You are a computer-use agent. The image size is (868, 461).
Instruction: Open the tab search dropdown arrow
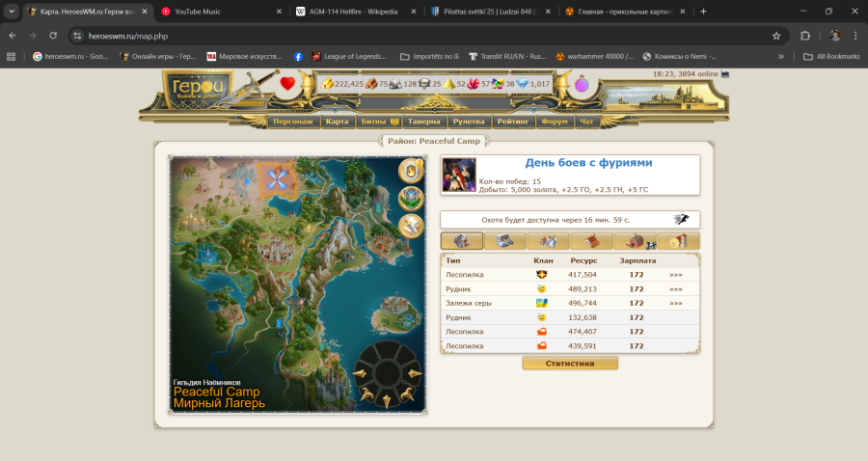[x=12, y=11]
